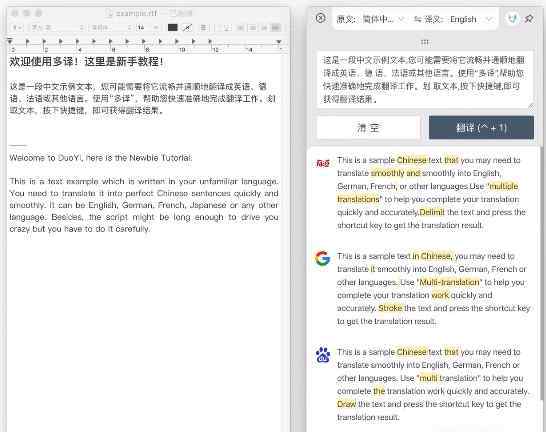The width and height of the screenshot is (546, 432).
Task: Click the TextEdit window close button
Action: pos(15,13)
